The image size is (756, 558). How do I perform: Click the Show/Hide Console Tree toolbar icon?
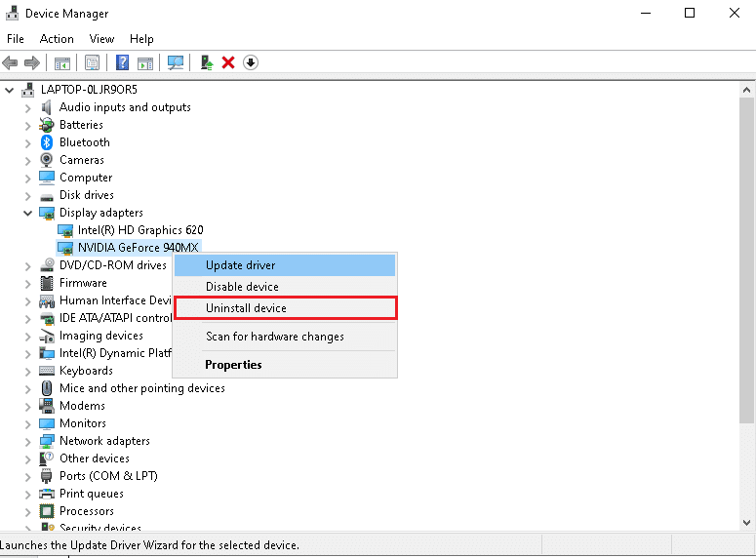[x=61, y=62]
